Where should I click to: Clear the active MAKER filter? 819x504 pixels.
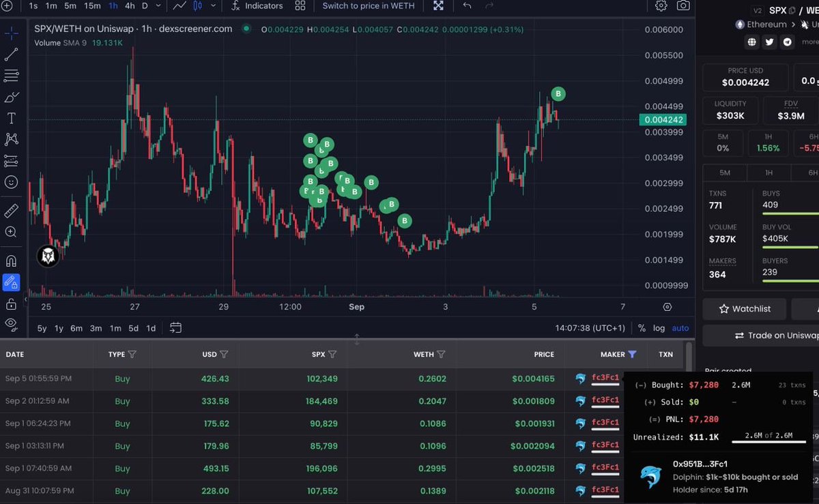tap(632, 355)
